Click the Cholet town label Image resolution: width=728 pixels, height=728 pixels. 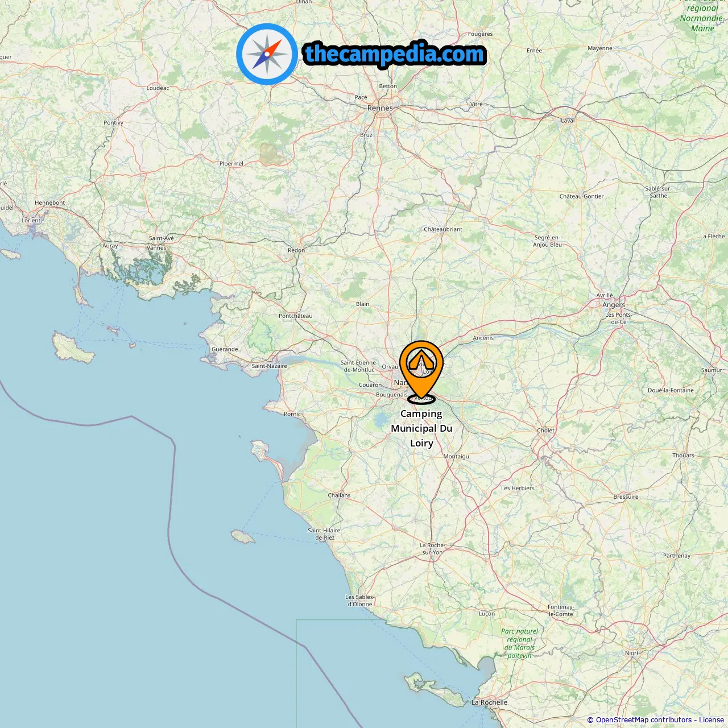[x=545, y=431]
